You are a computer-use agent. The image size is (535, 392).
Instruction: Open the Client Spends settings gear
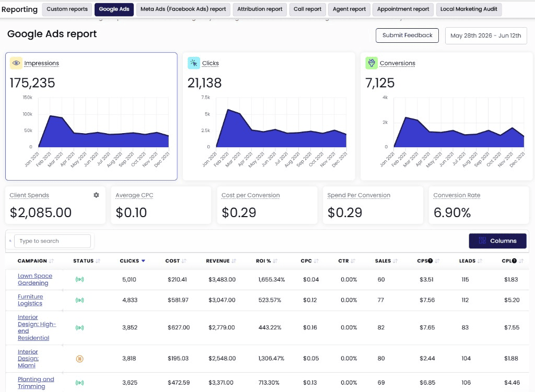click(x=96, y=195)
